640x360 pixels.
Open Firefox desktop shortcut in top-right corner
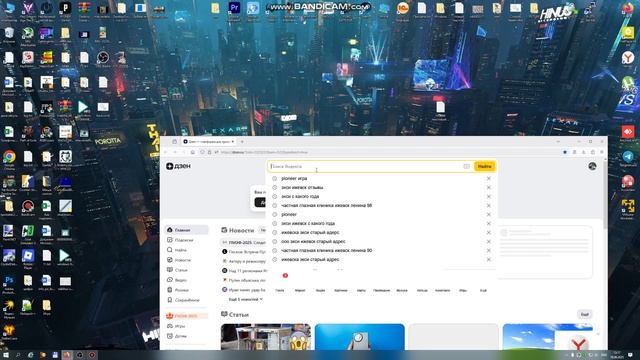point(628,9)
